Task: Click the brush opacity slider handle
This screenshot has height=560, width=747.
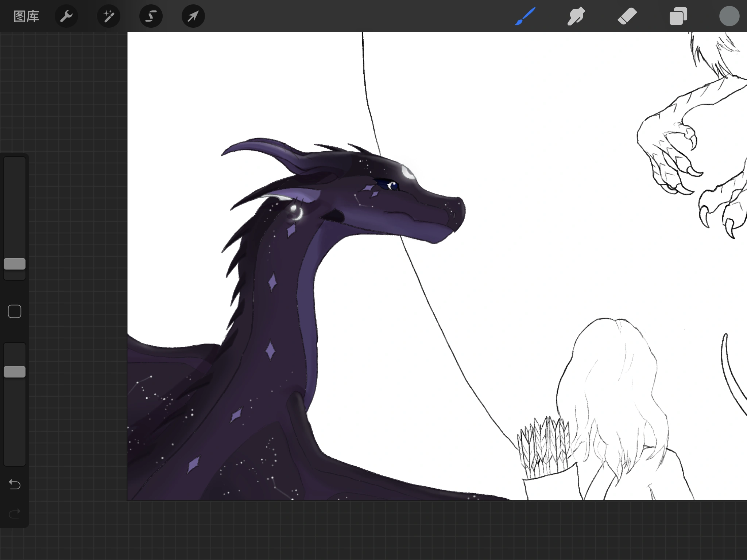Action: click(x=15, y=372)
